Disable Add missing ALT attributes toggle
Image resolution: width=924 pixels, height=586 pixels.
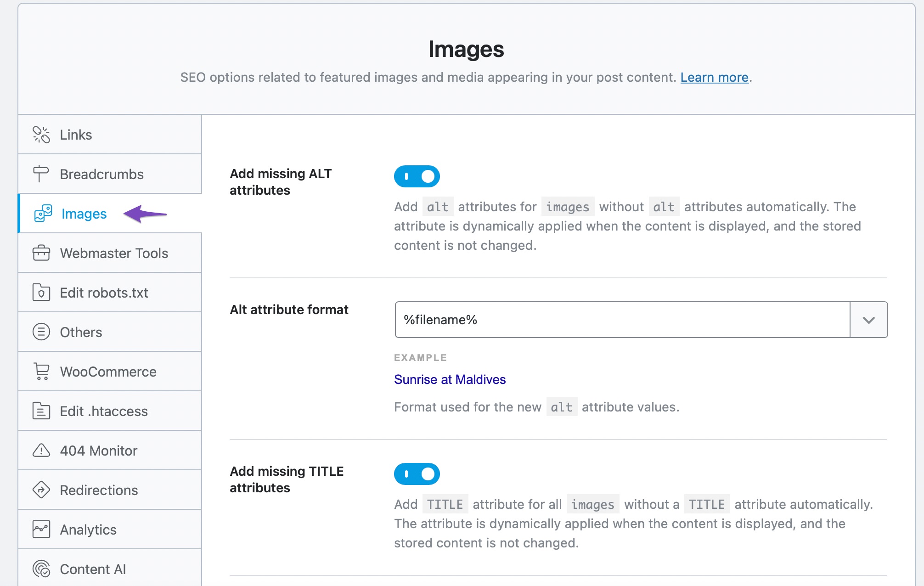click(x=417, y=176)
